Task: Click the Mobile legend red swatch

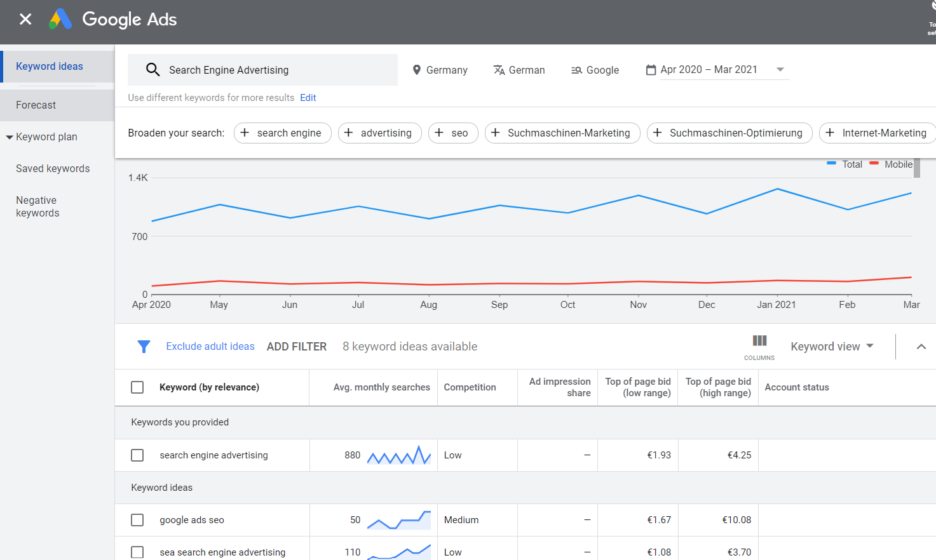Action: click(874, 164)
